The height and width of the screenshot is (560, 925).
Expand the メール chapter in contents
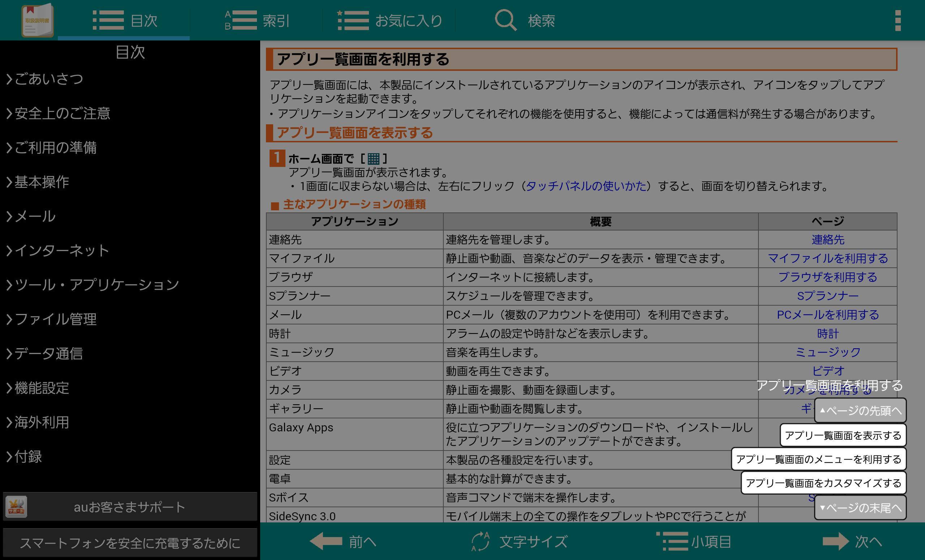130,216
